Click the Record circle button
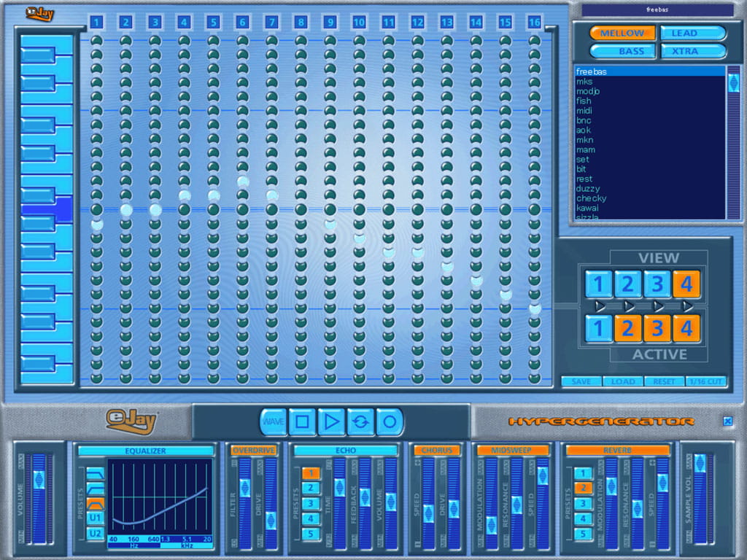Image resolution: width=747 pixels, height=560 pixels. (x=390, y=421)
